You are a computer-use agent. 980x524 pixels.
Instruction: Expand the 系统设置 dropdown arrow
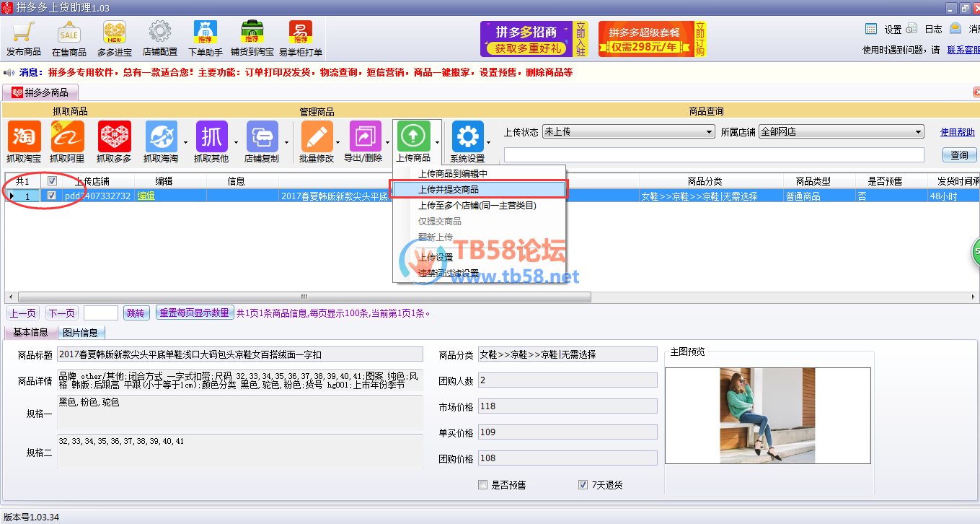pyautogui.click(x=488, y=141)
